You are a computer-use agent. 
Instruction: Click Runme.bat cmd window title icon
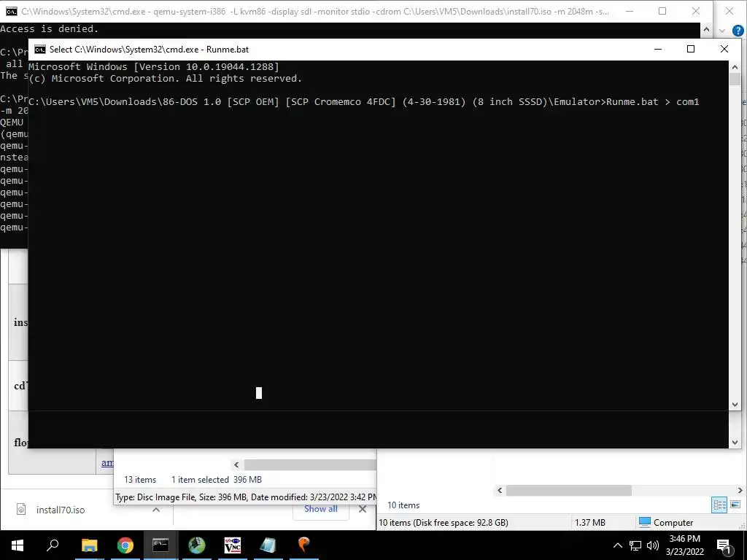(40, 50)
